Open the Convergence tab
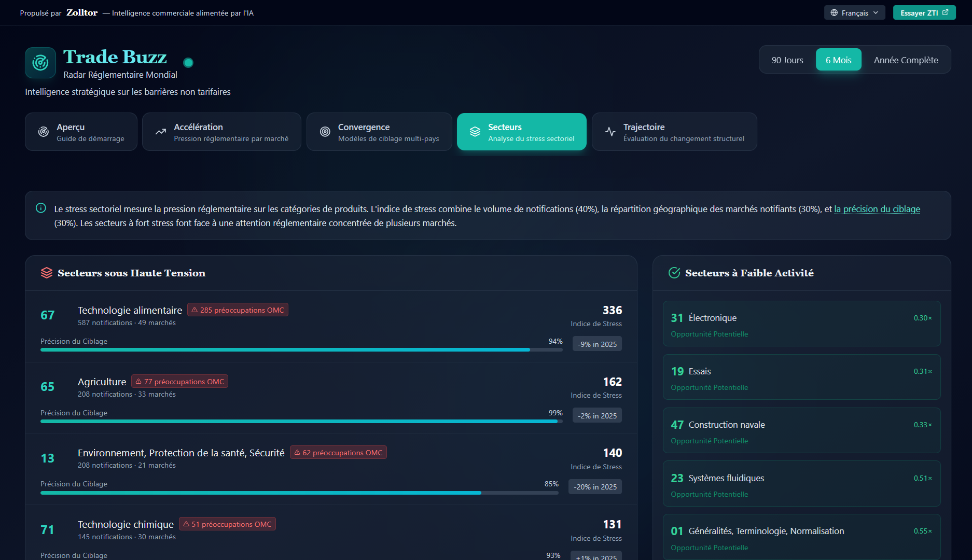The image size is (972, 560). 379,132
